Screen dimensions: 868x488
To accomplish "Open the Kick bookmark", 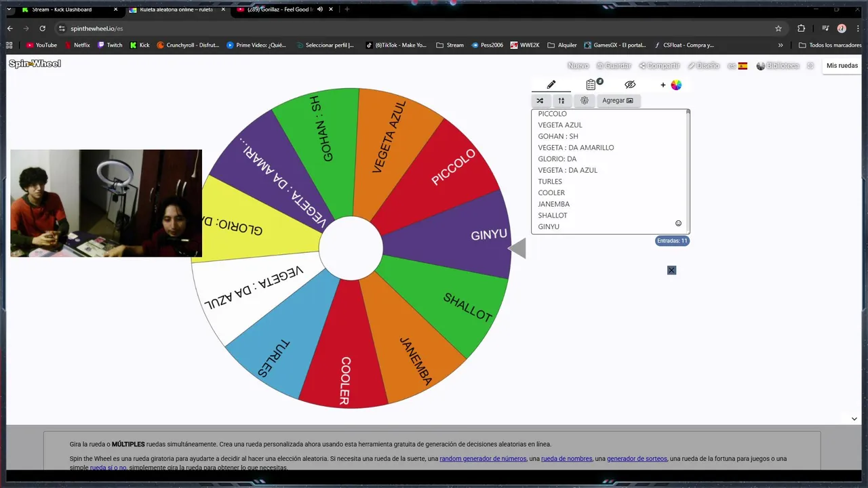I will pyautogui.click(x=140, y=45).
